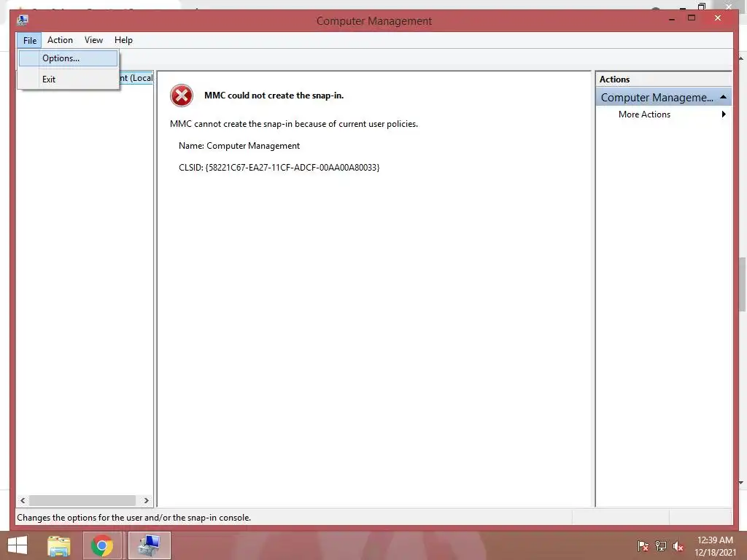Open the View menu
Viewport: 747px width, 560px height.
point(93,40)
